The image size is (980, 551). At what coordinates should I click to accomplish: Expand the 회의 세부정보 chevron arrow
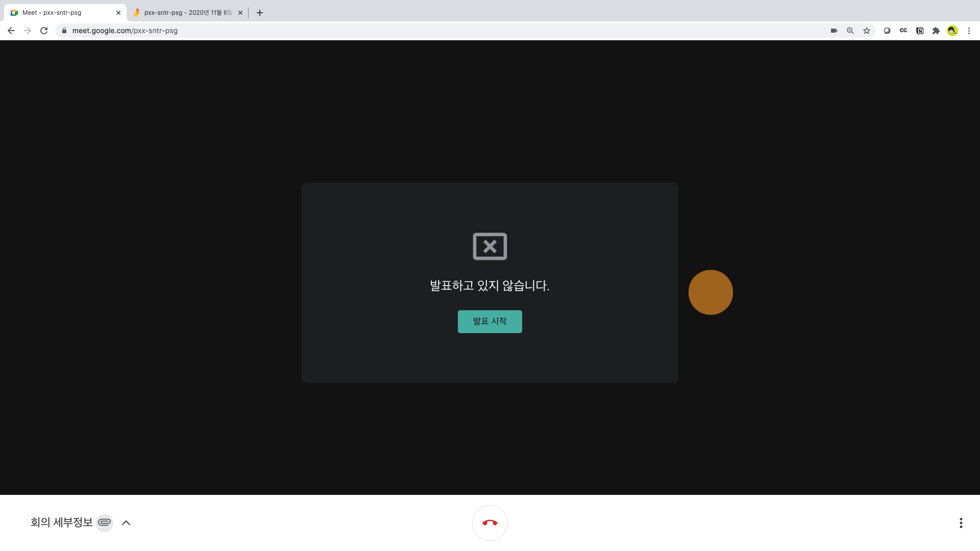[x=126, y=523]
